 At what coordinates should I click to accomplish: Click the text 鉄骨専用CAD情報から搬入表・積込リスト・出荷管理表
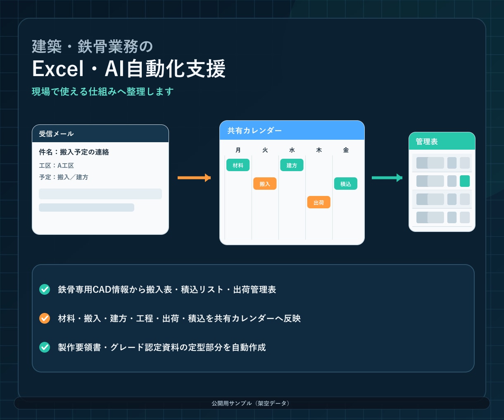[x=167, y=289]
